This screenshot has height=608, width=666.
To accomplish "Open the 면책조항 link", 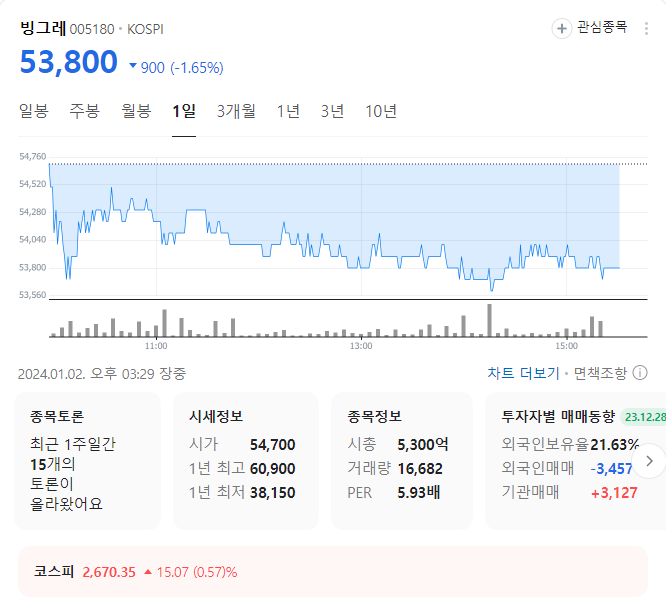I will [600, 373].
